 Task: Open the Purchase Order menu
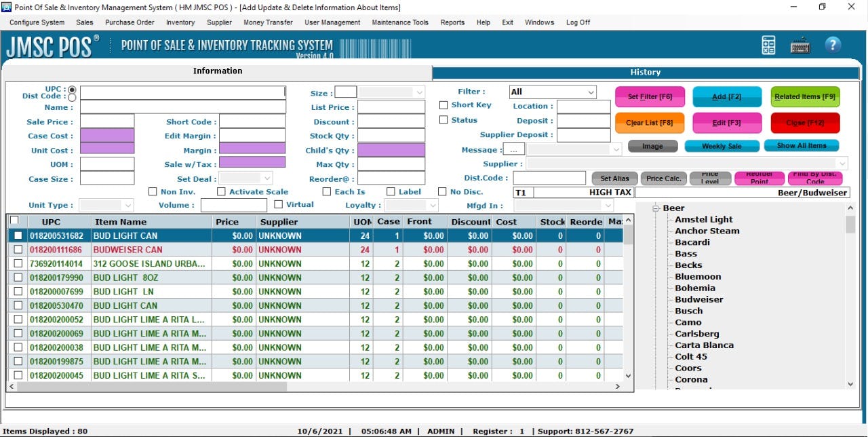pyautogui.click(x=129, y=22)
